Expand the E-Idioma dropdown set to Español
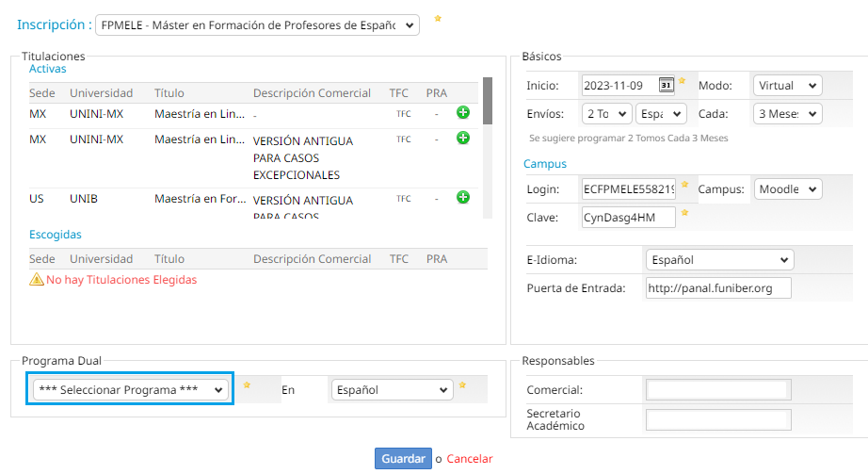This screenshot has width=868, height=474. coord(719,259)
